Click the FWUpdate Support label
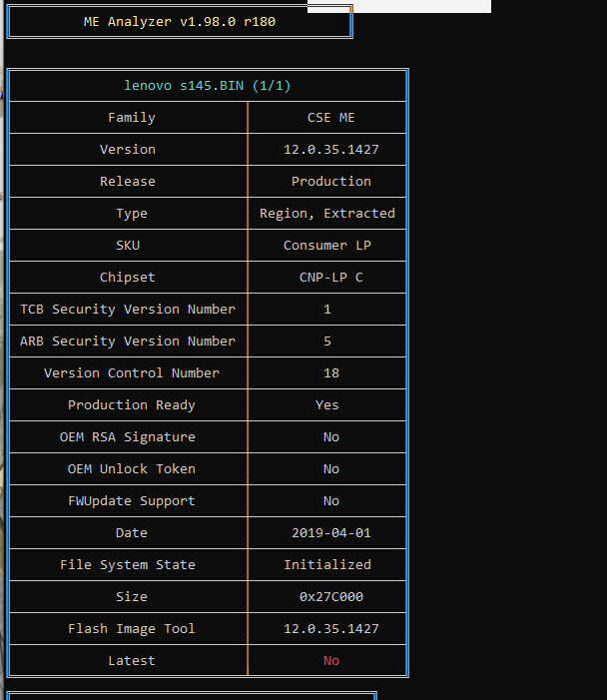Image resolution: width=607 pixels, height=700 pixels. pyautogui.click(x=131, y=501)
